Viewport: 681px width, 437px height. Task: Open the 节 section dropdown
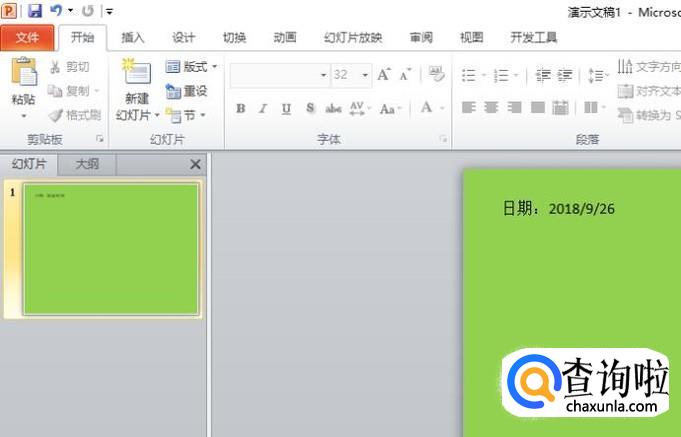tap(185, 115)
